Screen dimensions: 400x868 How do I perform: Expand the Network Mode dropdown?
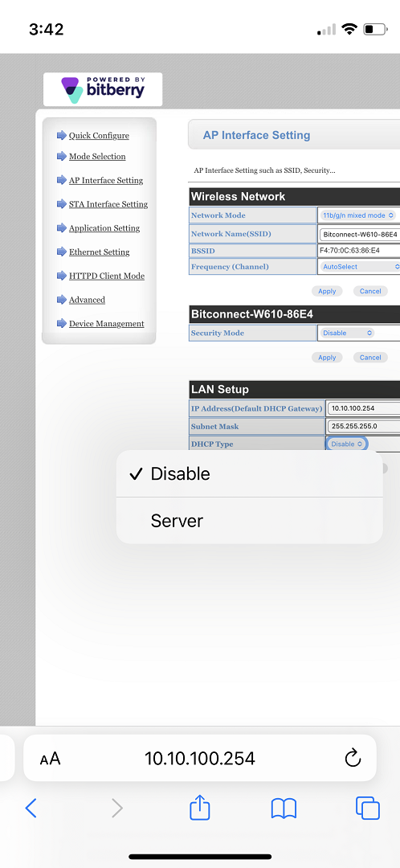coord(358,215)
